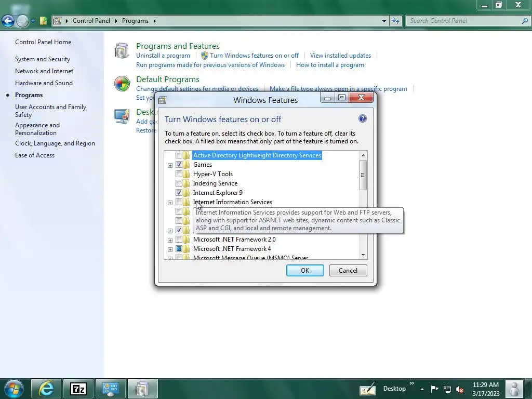Expand the arrow after Programs breadcrumb
The width and height of the screenshot is (532, 399).
pos(155,21)
